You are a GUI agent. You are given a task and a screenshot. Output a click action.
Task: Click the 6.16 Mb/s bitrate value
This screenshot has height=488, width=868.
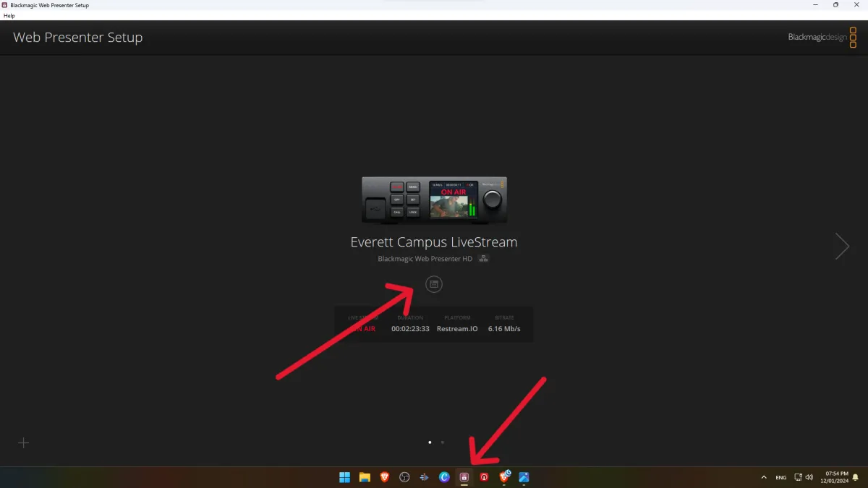point(504,328)
